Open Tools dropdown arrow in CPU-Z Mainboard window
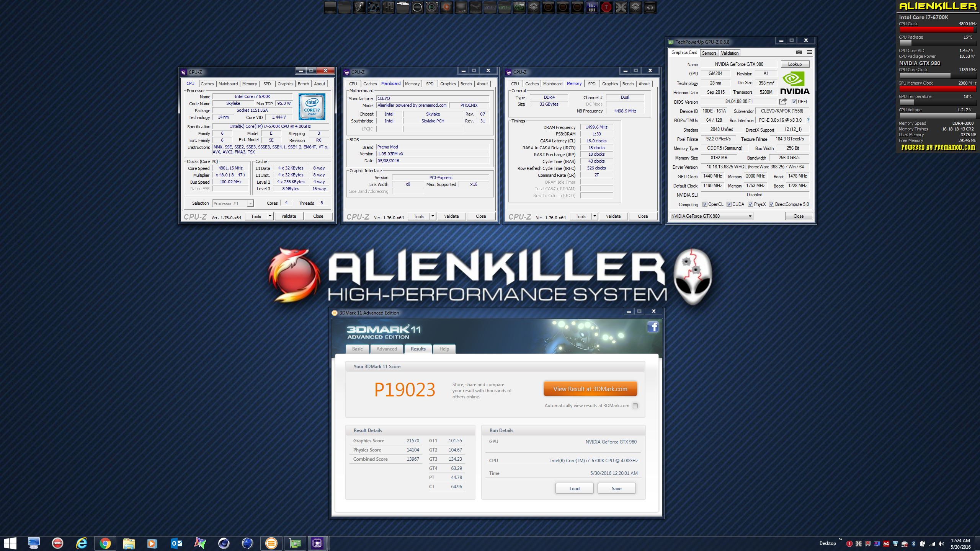 coord(432,216)
